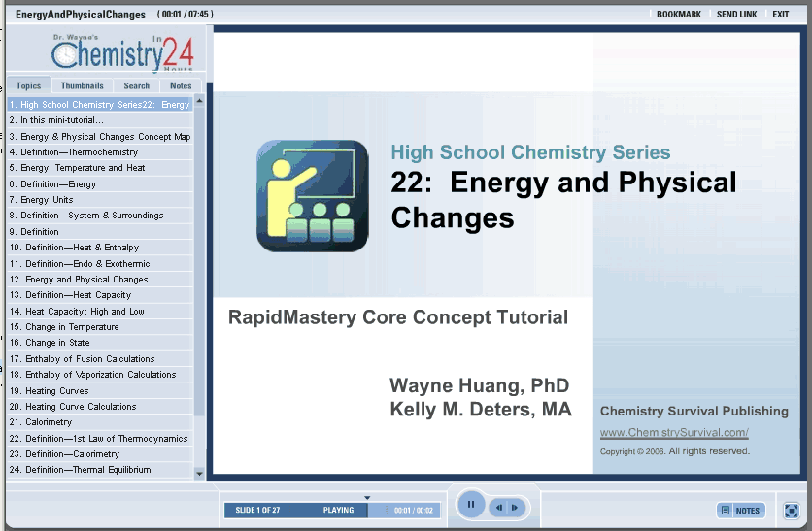Advance to the next slide
This screenshot has height=531, width=812.
coord(515,508)
